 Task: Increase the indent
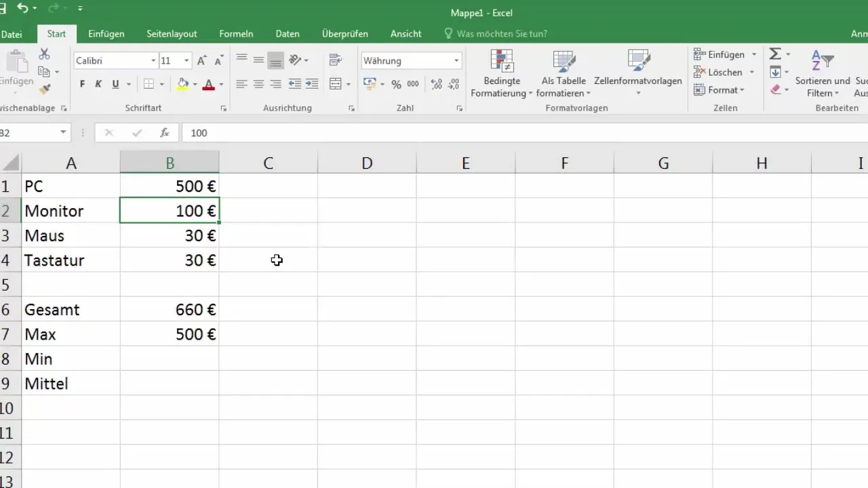(x=312, y=84)
